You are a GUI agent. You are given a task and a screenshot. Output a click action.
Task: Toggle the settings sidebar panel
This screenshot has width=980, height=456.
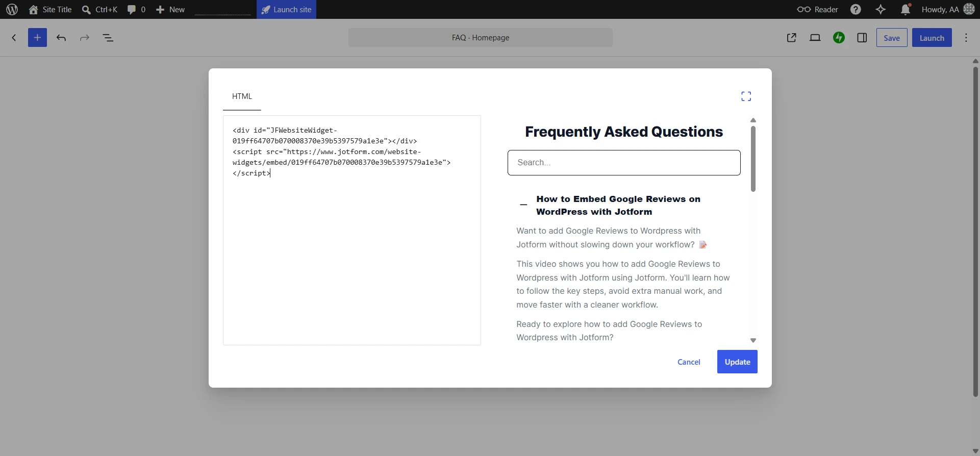click(x=862, y=38)
